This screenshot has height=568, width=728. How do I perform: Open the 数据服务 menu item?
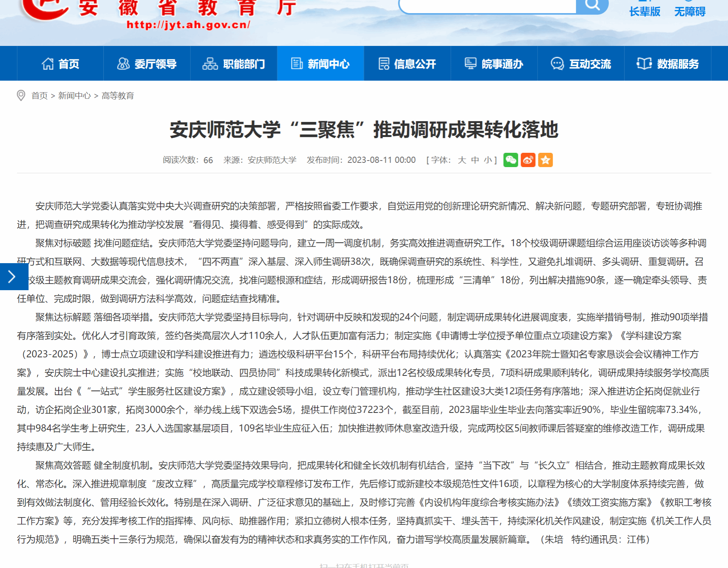(667, 64)
